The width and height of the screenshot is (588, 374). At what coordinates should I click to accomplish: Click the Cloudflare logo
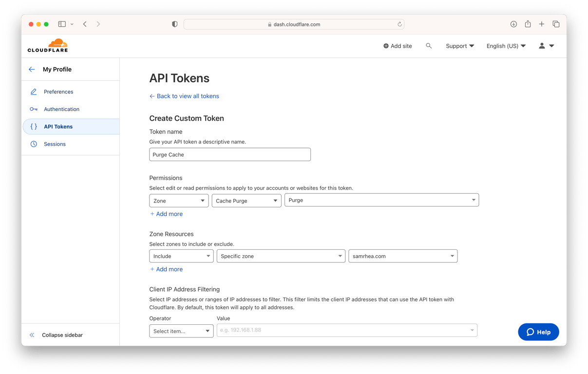[x=47, y=45]
